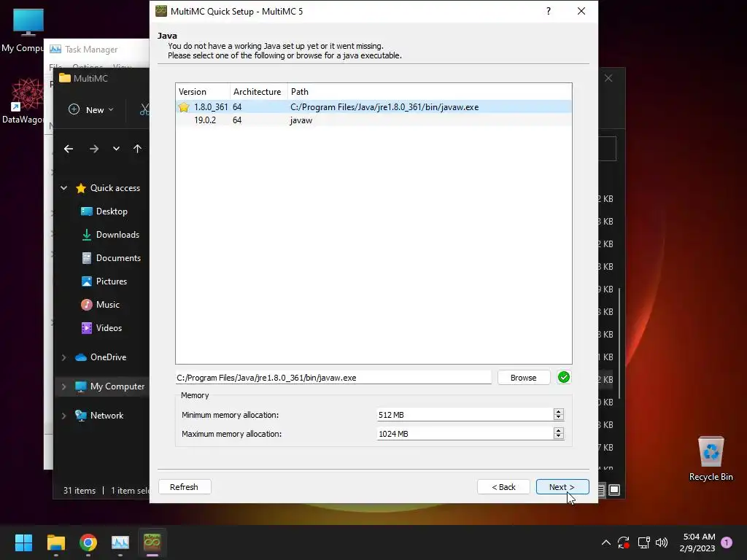Viewport: 747px width, 560px height.
Task: Open the clock and date flyout
Action: pos(698,542)
